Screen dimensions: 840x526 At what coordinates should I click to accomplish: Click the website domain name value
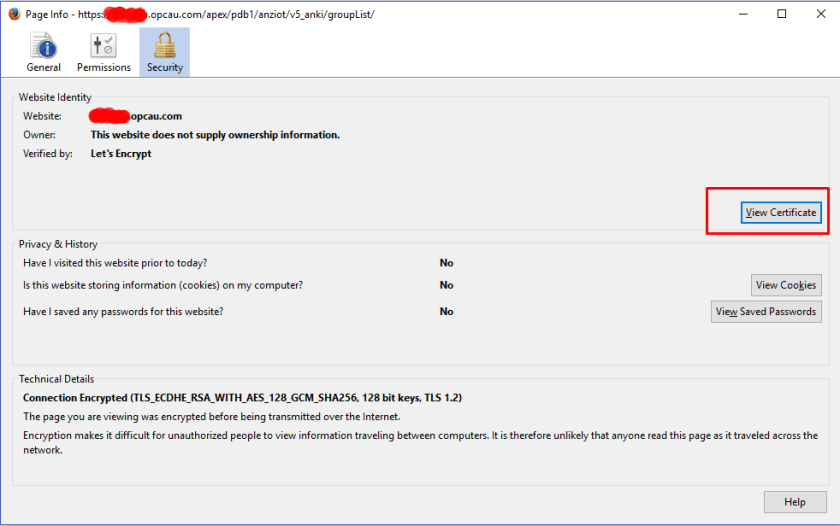[x=136, y=117]
